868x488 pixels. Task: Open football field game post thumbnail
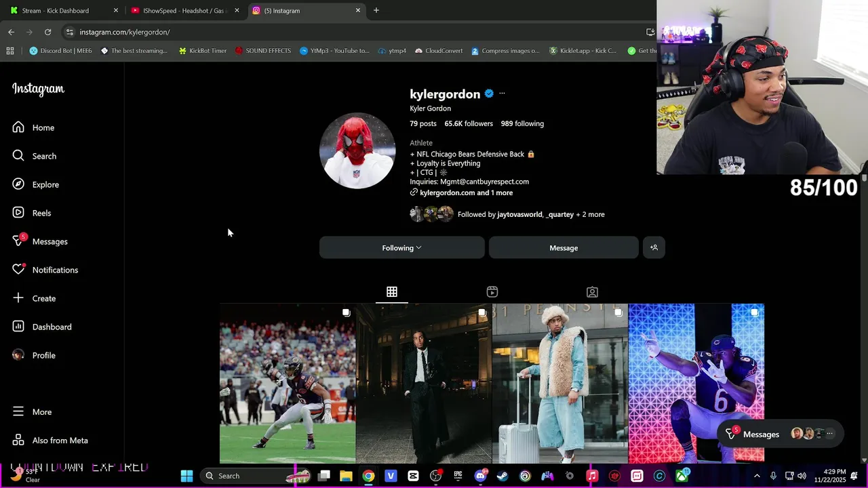(288, 383)
